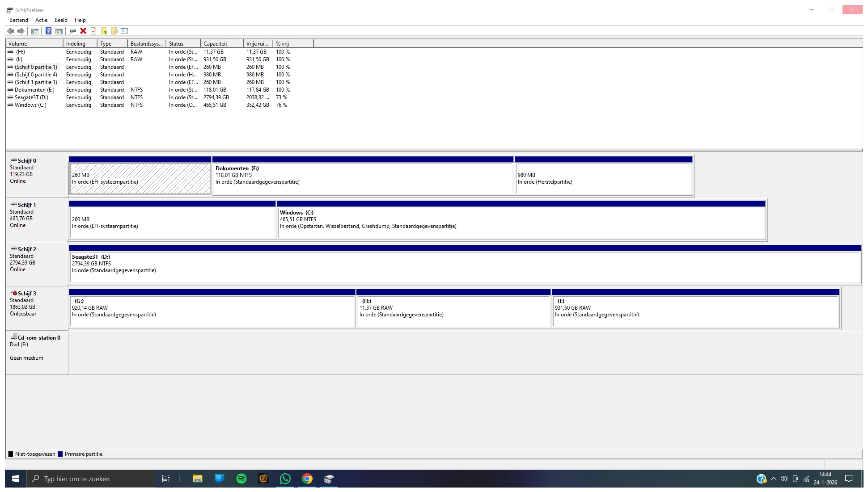Toggle the action pane toolbar icon

59,31
